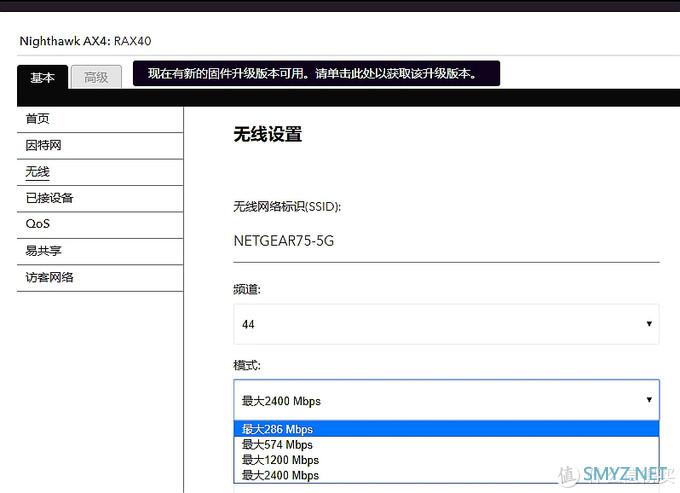Click the firmware upgrade notification banner
Image resolution: width=680 pixels, height=493 pixels.
click(316, 73)
